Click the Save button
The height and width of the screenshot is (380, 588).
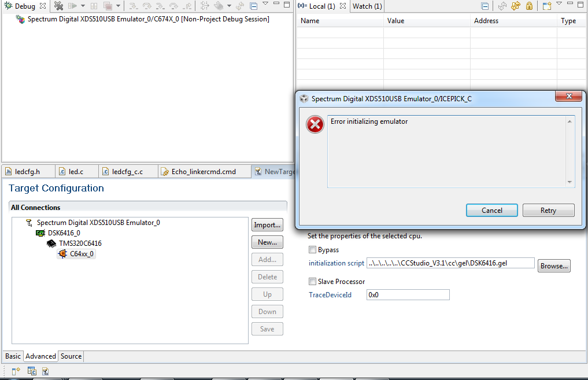[267, 329]
